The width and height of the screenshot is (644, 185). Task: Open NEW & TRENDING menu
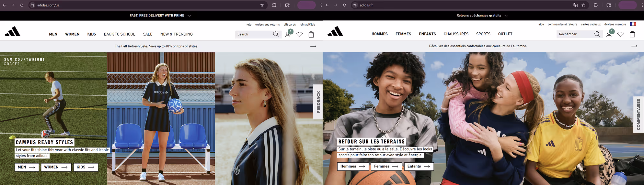(177, 34)
